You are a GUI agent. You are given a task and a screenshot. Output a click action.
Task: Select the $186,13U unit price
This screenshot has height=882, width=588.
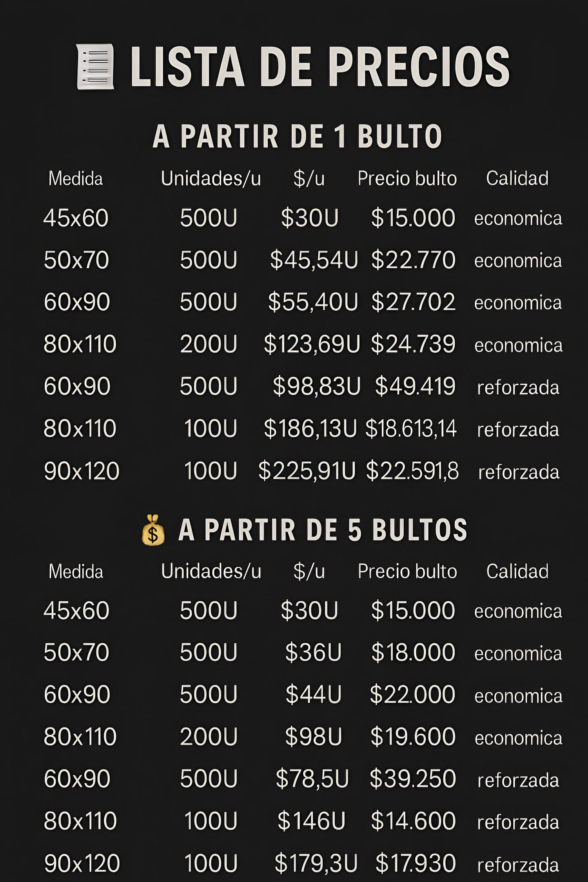[310, 428]
